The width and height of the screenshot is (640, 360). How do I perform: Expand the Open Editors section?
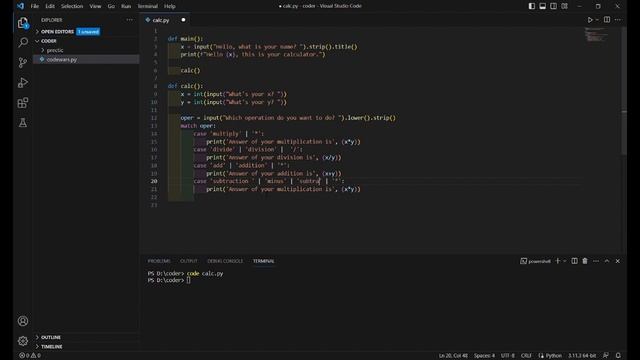click(57, 31)
